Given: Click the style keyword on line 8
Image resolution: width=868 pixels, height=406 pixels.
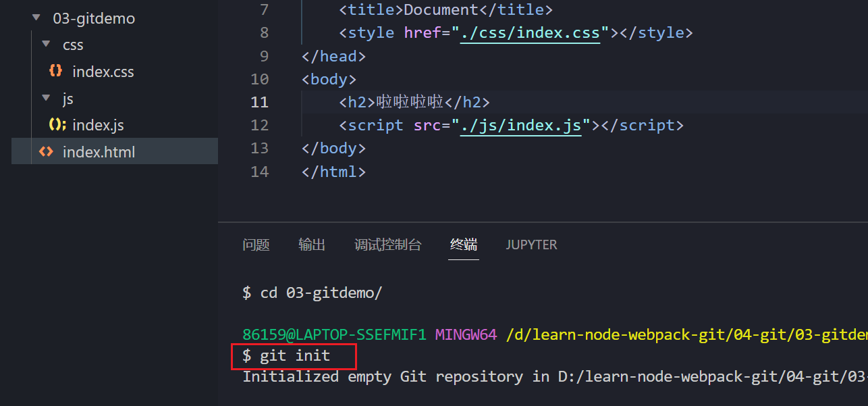Looking at the screenshot, I should pos(371,32).
